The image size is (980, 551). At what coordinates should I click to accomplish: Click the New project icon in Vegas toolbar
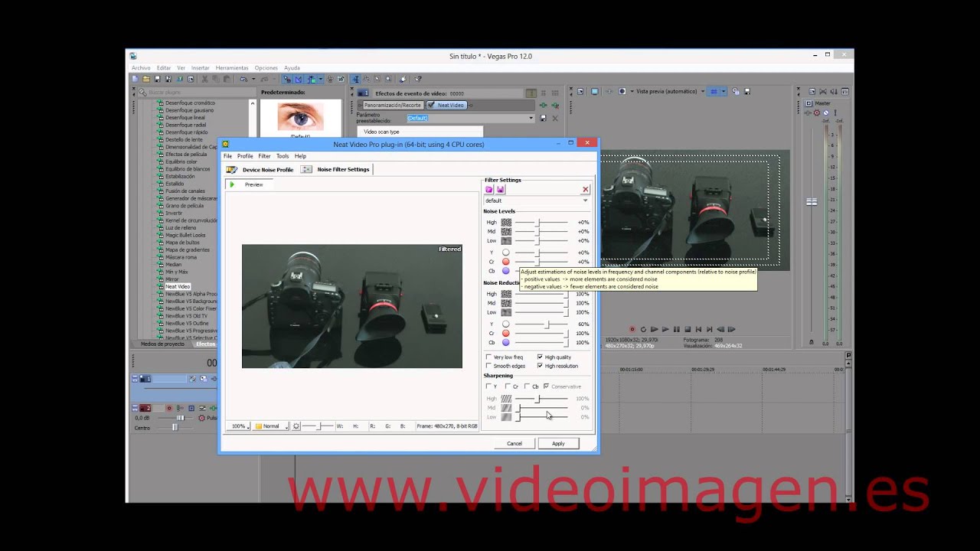pyautogui.click(x=136, y=79)
